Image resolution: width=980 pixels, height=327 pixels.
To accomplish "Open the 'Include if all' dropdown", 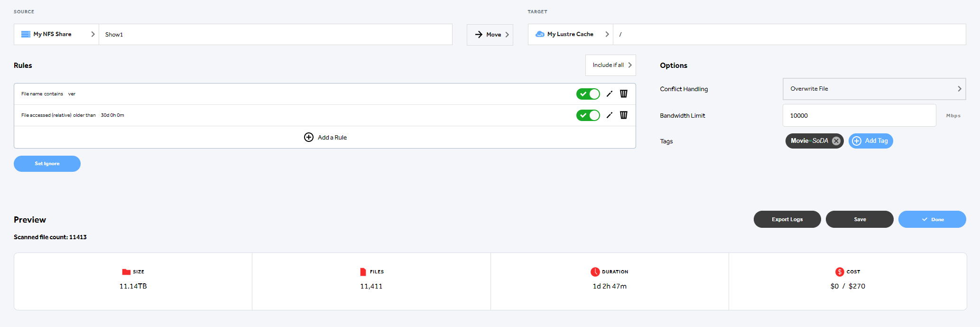I will [x=610, y=65].
